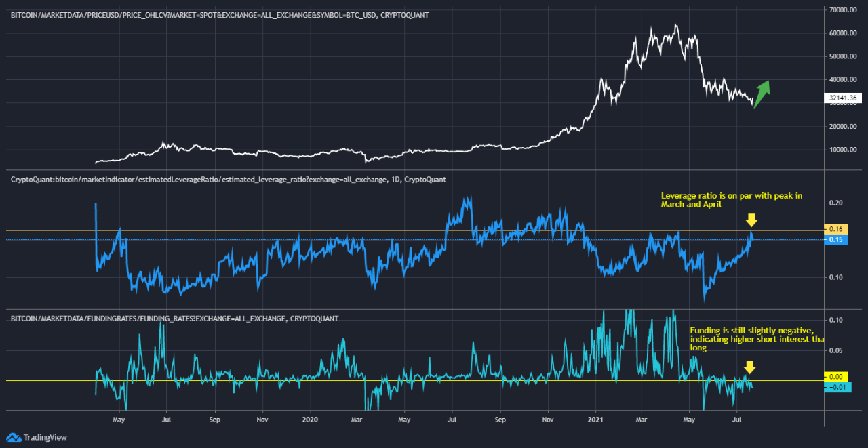Screen dimensions: 868x448
Task: Click the yellow down arrow above funding rate
Action: (750, 367)
